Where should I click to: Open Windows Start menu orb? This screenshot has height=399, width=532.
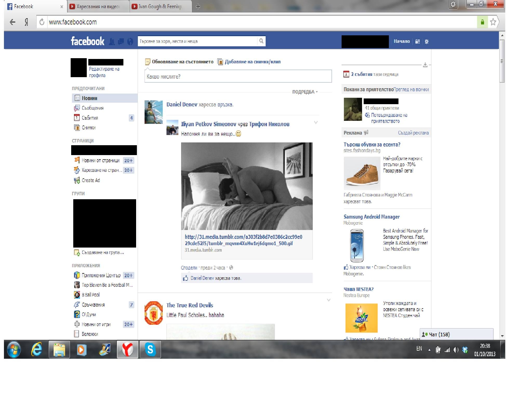click(14, 349)
